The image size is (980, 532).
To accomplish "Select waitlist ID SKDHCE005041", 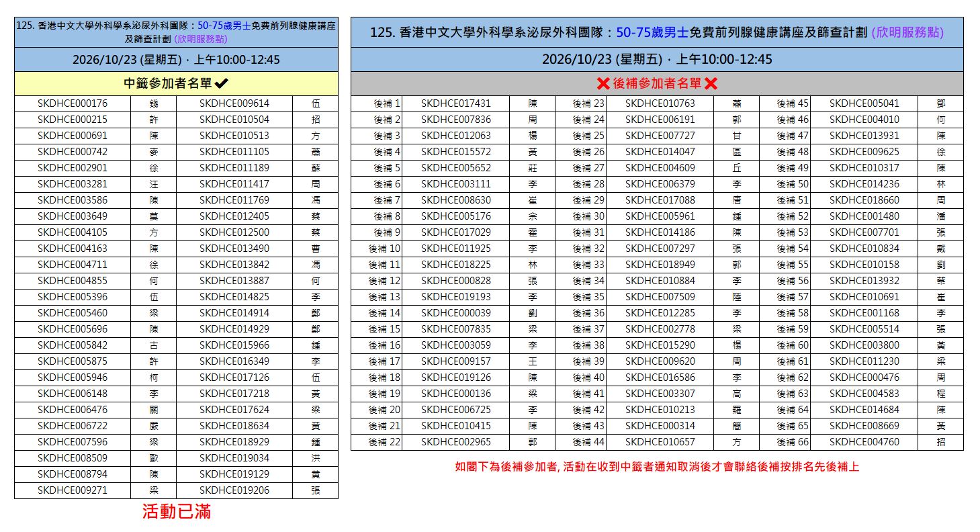I will coord(864,103).
